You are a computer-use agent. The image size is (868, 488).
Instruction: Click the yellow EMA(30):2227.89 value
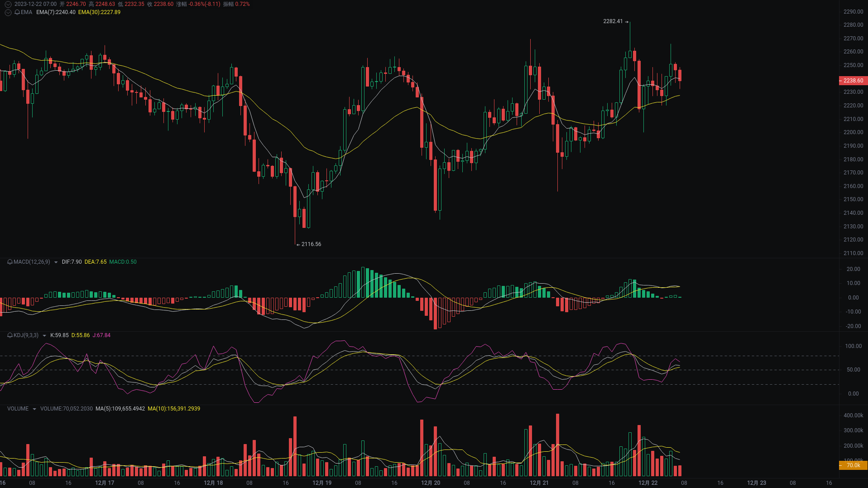99,12
